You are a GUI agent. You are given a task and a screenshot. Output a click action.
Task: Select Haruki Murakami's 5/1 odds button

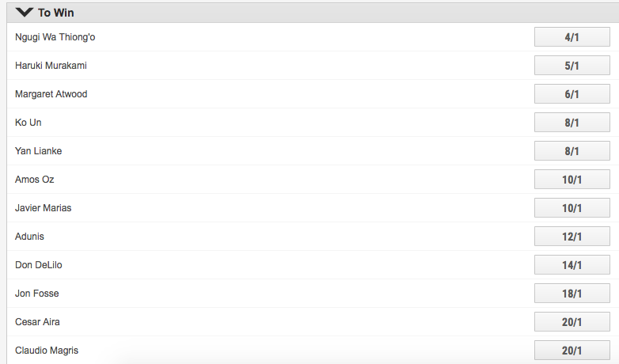click(572, 66)
